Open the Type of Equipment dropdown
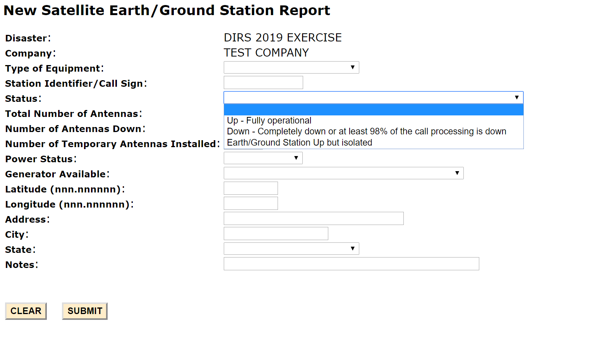Viewport: 602px width, 364px height. (291, 67)
